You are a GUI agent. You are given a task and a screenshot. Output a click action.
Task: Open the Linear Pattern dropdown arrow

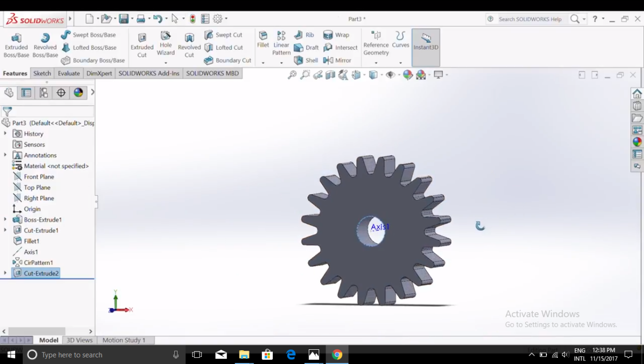[x=281, y=63]
